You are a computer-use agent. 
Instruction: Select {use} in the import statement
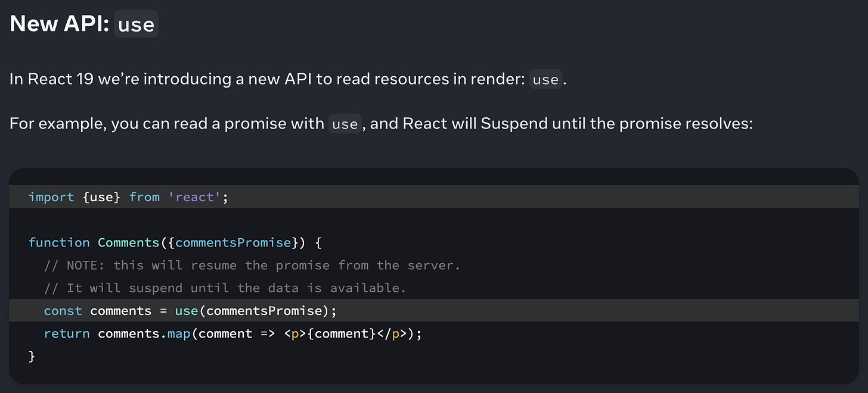102,197
